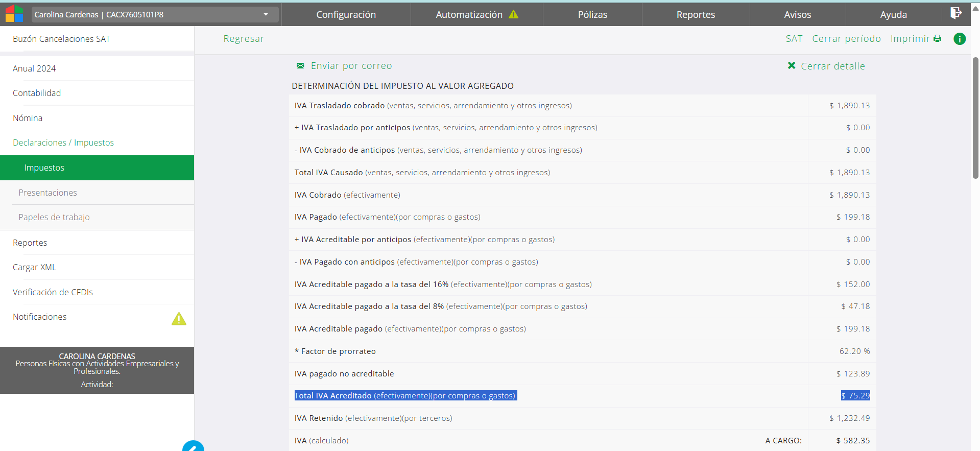Viewport: 980px width, 451px height.
Task: Click the envelope icon for Enviar por correo
Action: (300, 66)
